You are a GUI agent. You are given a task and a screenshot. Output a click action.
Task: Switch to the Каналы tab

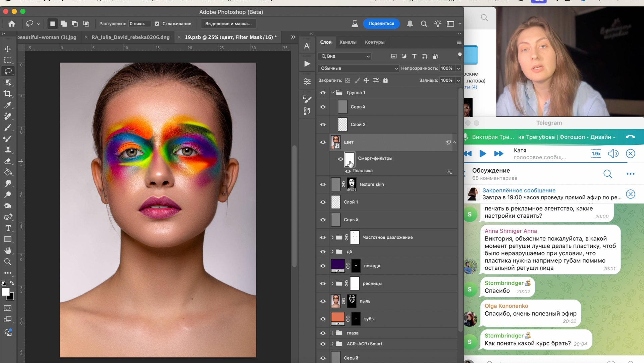(348, 42)
